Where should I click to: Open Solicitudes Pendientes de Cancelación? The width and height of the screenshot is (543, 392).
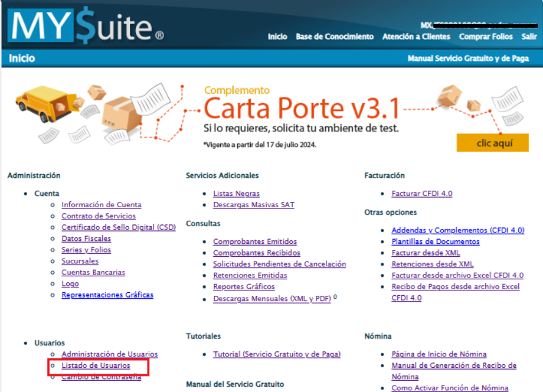tap(279, 264)
